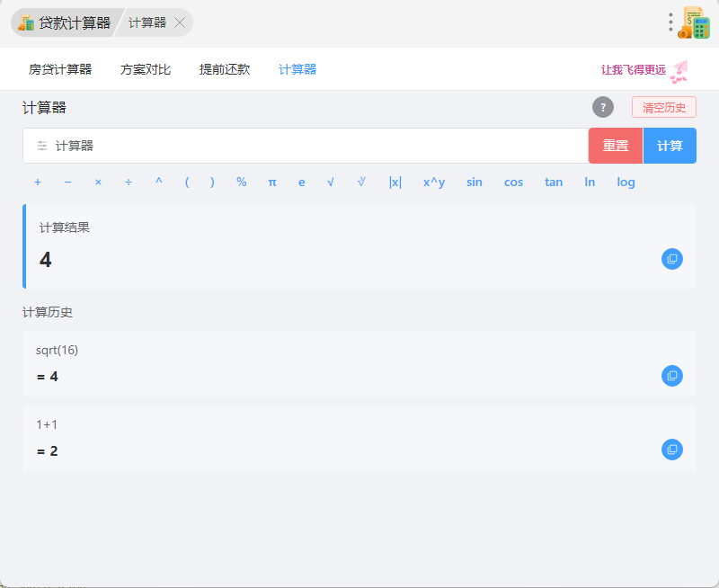Switch to 方案对比 tab

146,69
